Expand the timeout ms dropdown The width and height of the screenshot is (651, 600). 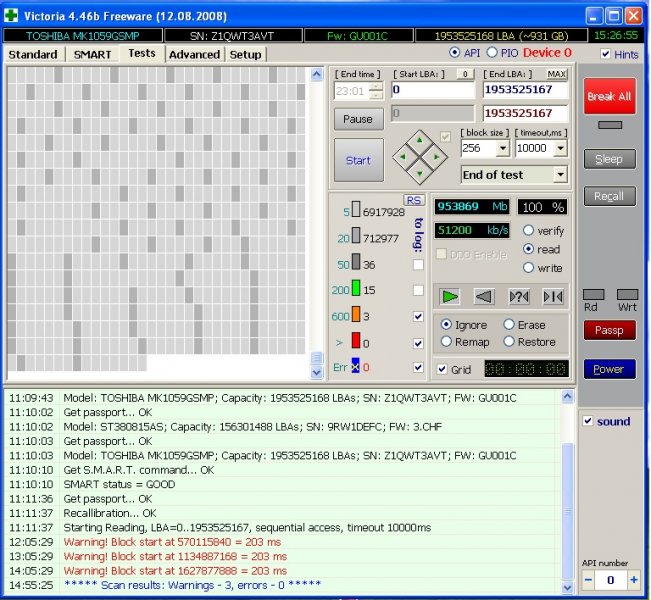click(x=560, y=148)
